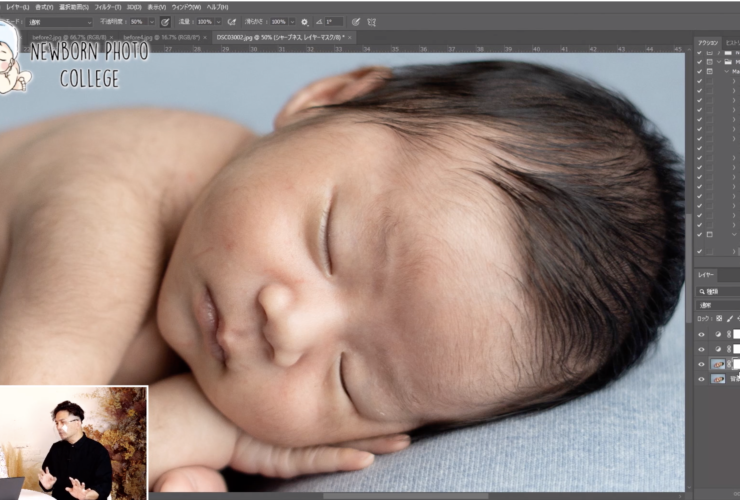Click search icon in layer filter box
The height and width of the screenshot is (500, 740).
(x=702, y=292)
